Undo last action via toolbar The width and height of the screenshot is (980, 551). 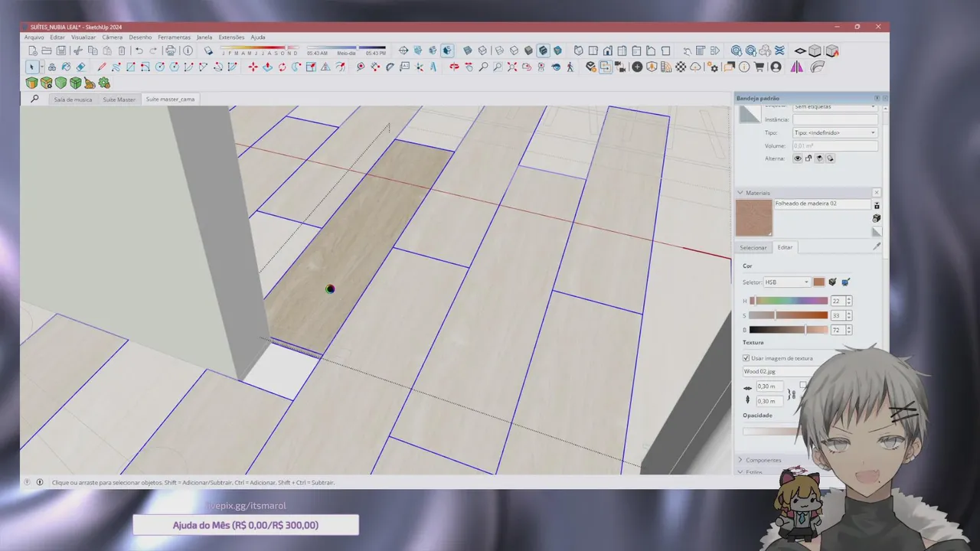139,51
